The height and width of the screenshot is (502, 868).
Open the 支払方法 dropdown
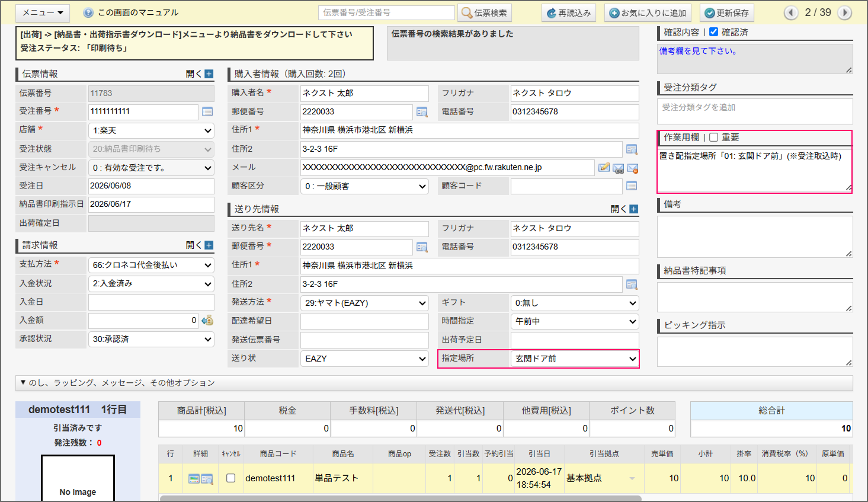coord(152,265)
